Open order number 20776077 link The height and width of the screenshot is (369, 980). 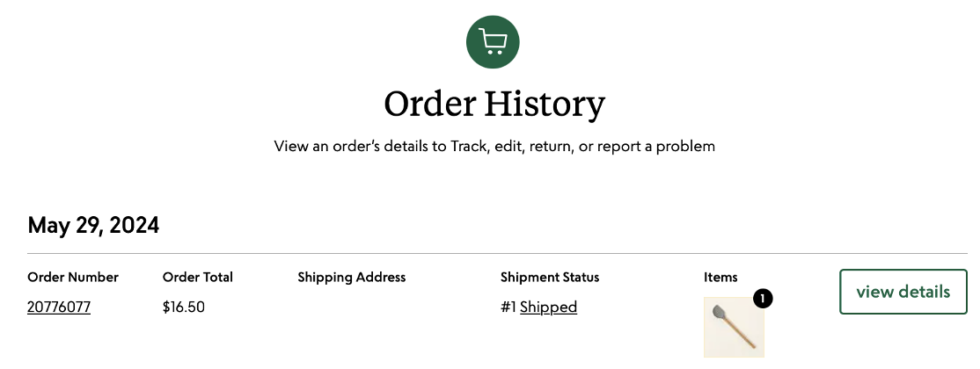click(59, 307)
